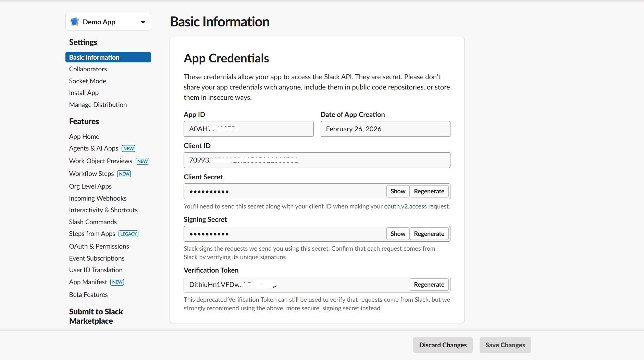Expand the Submit to Slack Marketplace section
Image resolution: width=644 pixels, height=360 pixels.
[x=96, y=316]
